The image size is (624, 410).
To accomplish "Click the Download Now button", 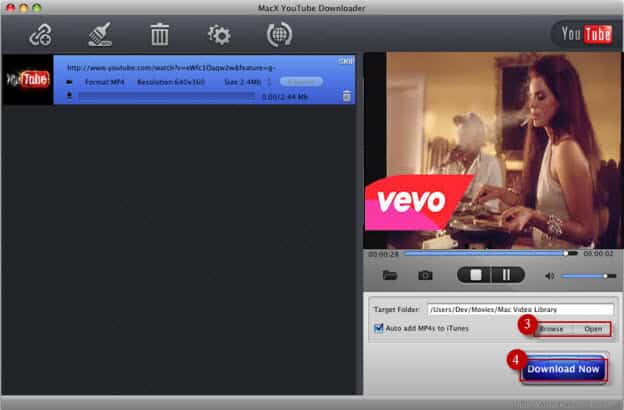I will (x=564, y=369).
